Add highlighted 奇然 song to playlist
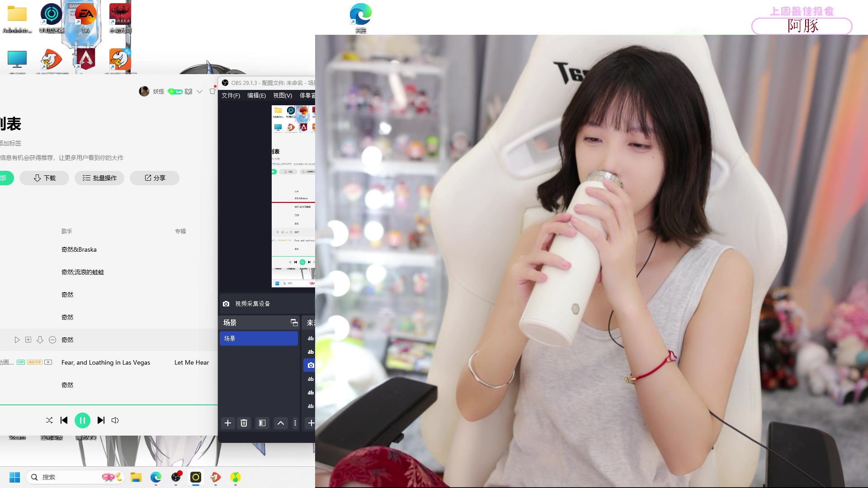The width and height of the screenshot is (868, 488). [x=28, y=340]
